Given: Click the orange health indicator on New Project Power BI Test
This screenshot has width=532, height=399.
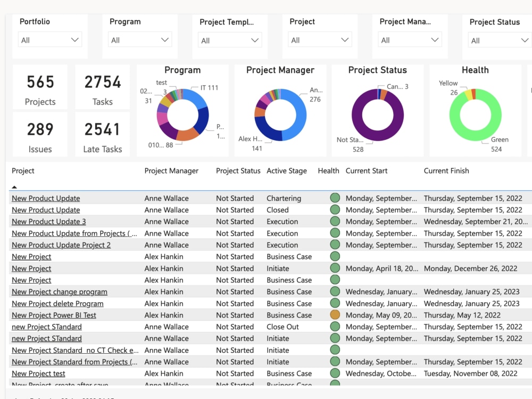Looking at the screenshot, I should 335,315.
